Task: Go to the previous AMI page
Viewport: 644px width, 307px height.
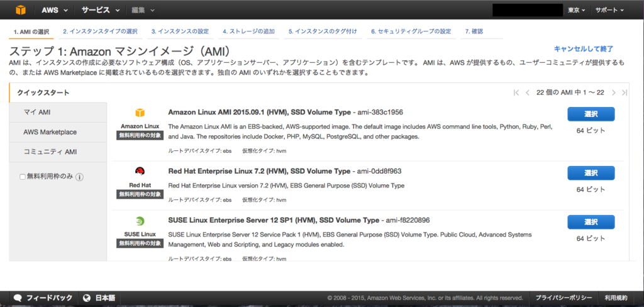Action: click(528, 92)
